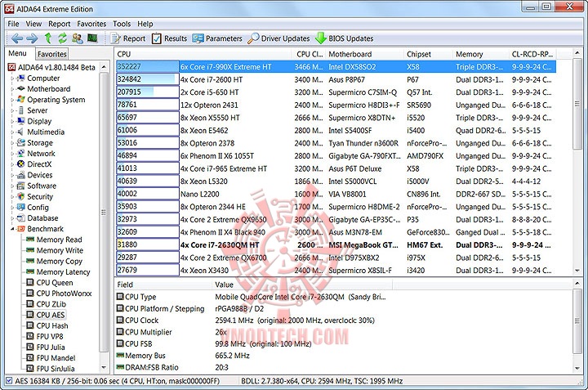Screen dimensions: 588x390
Task: Expand the Computer tree node
Action: (x=12, y=78)
